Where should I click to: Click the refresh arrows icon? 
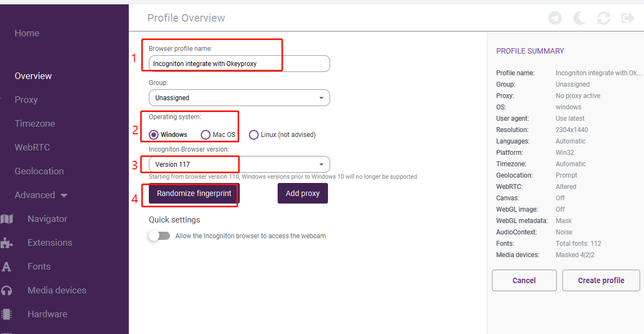point(603,18)
